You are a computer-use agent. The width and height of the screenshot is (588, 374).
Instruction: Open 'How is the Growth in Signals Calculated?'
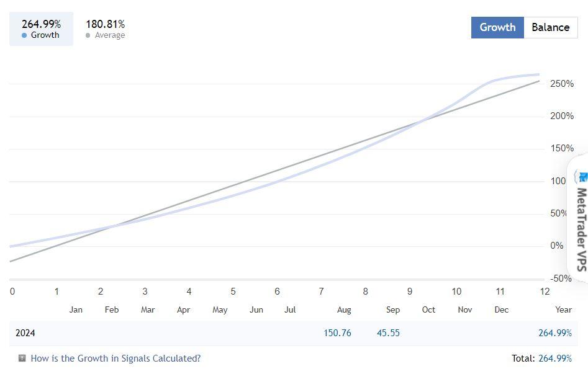pos(115,358)
